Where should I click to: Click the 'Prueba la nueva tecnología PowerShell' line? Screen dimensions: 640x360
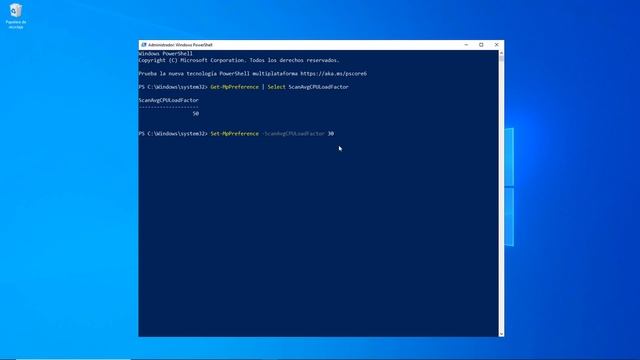(x=252, y=74)
